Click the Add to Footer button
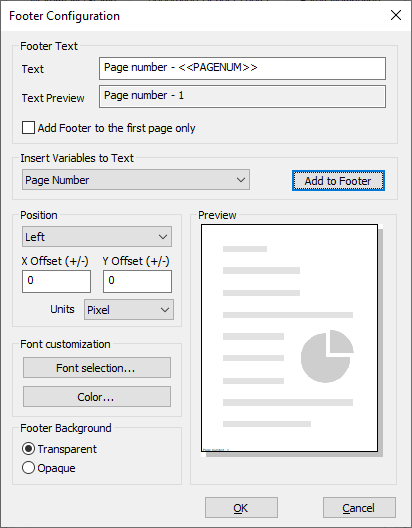The width and height of the screenshot is (412, 528). click(x=338, y=181)
